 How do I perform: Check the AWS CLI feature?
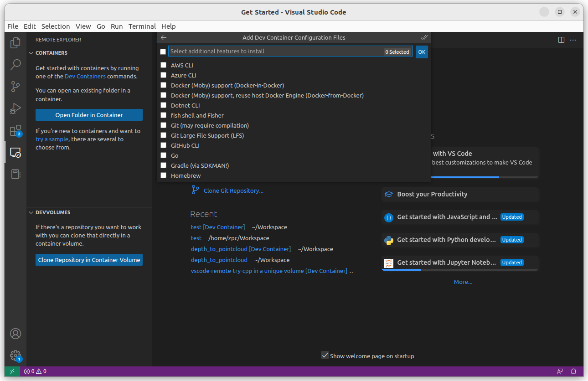click(x=163, y=65)
